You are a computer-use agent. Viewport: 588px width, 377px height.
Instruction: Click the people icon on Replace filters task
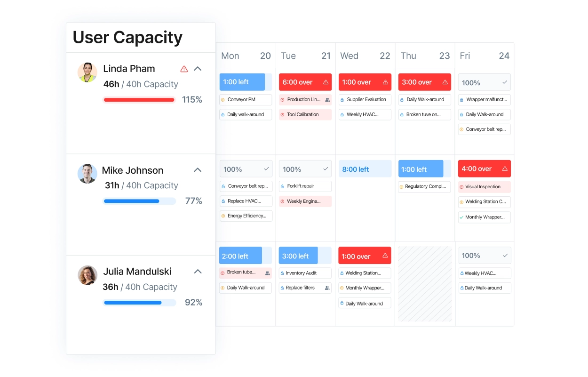[327, 288]
